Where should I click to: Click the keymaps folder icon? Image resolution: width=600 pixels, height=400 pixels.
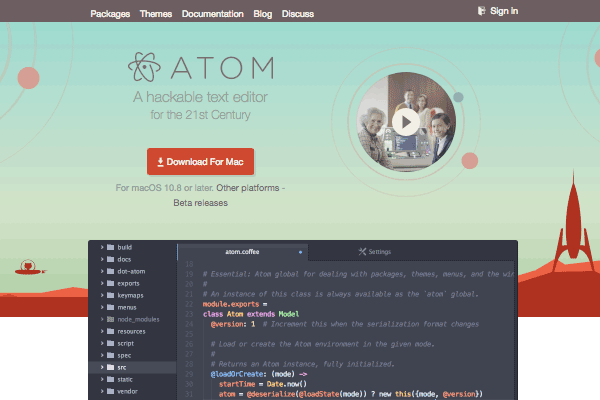[x=111, y=295]
